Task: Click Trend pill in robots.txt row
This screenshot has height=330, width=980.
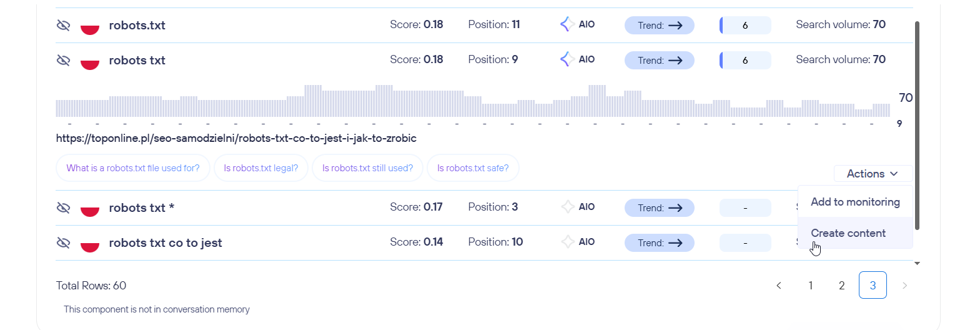Action: [x=659, y=26]
